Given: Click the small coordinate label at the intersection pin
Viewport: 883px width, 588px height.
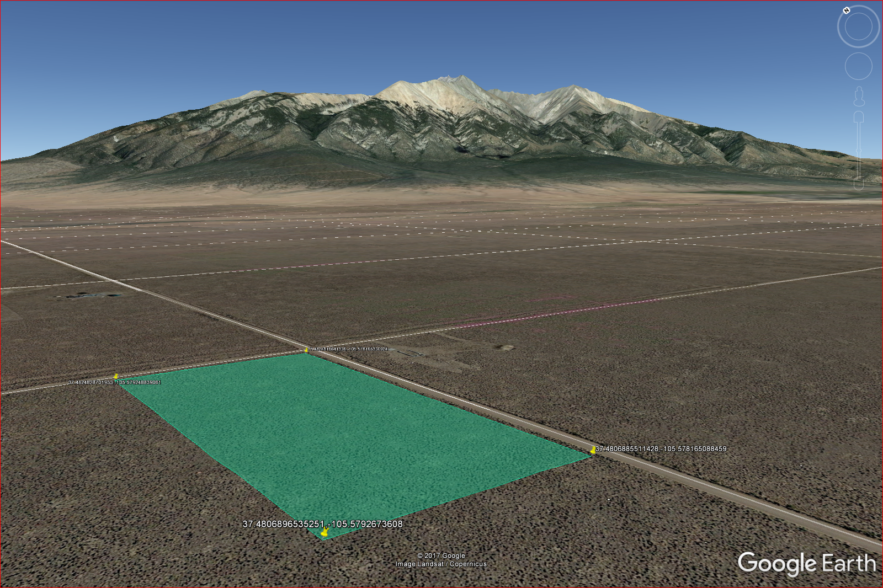Looking at the screenshot, I should [348, 349].
